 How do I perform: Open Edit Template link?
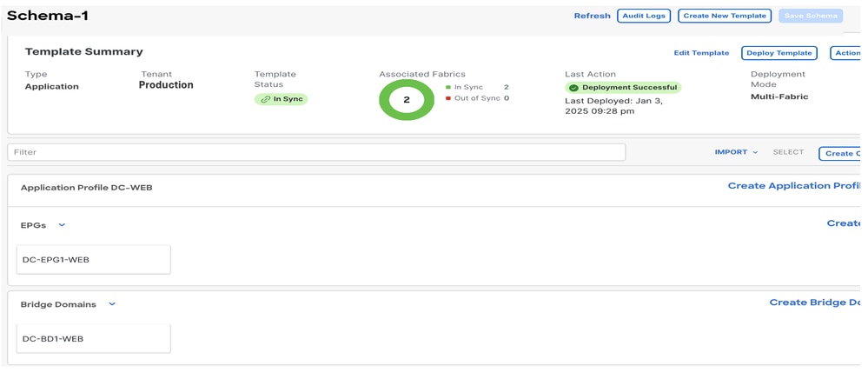(x=701, y=53)
